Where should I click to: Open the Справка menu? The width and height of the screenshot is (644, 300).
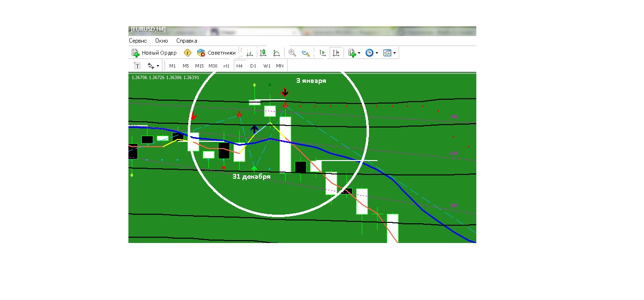pyautogui.click(x=186, y=41)
